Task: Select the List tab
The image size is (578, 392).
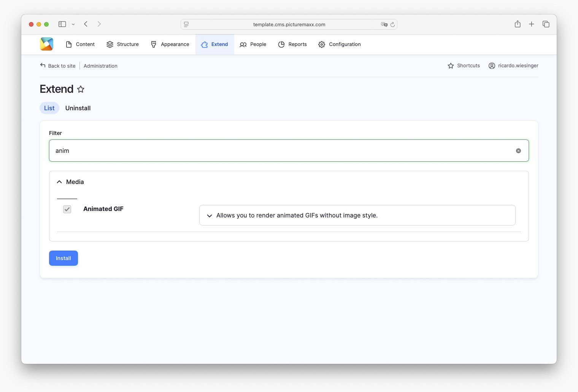Action: [49, 108]
